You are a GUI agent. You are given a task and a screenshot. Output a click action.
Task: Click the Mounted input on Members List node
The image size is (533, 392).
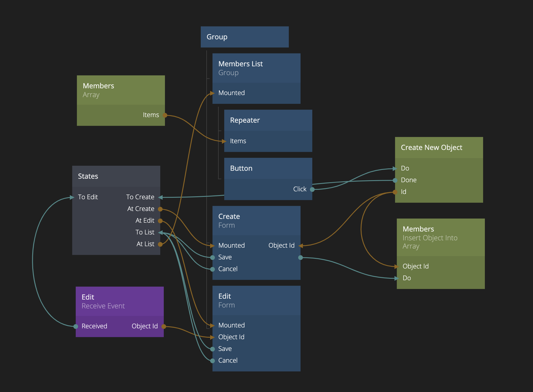click(x=231, y=93)
